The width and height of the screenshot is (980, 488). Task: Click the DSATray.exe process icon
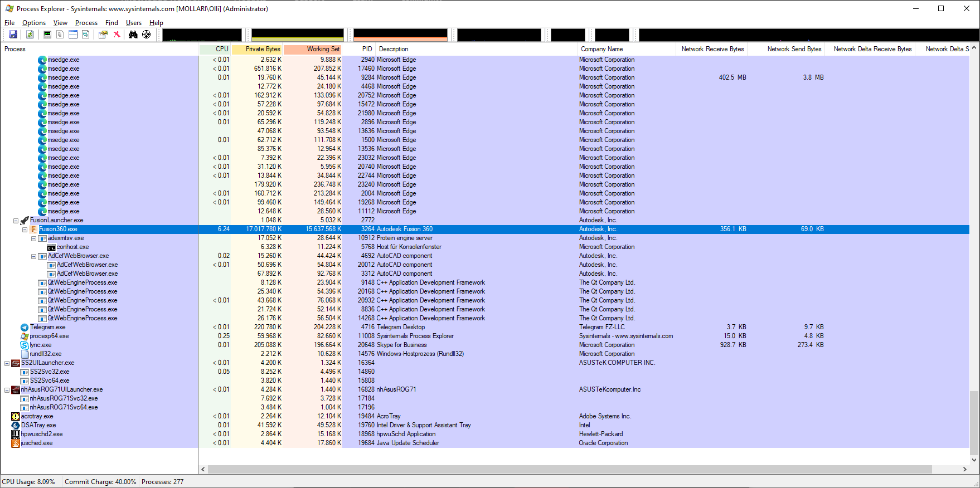click(x=16, y=425)
